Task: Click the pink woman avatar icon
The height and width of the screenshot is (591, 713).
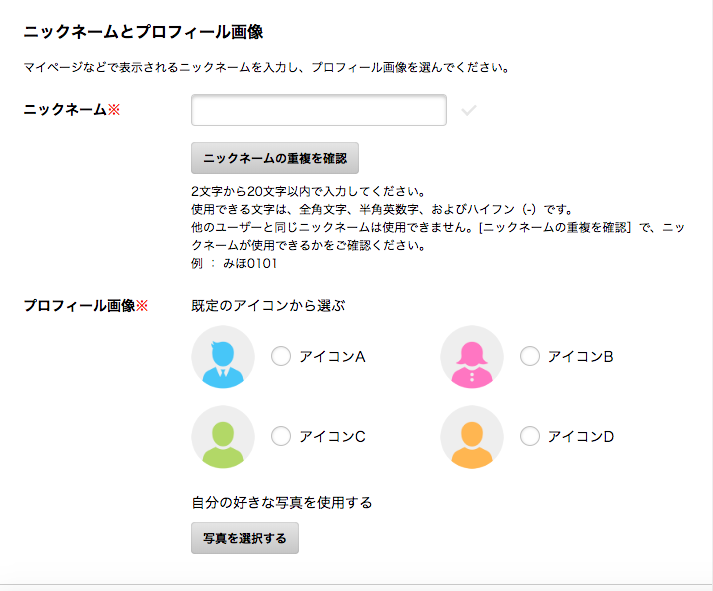Action: (472, 357)
